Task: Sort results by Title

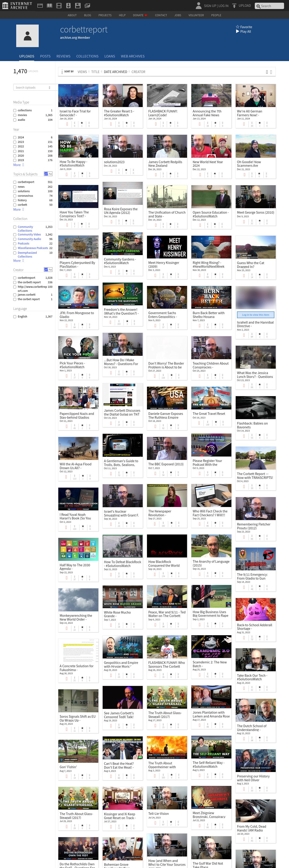Action: (x=95, y=72)
